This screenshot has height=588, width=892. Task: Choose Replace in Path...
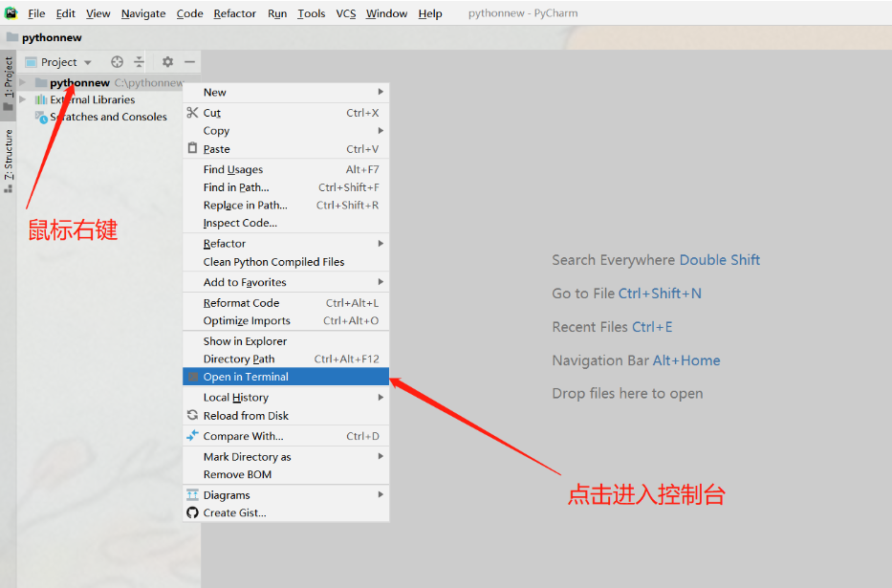pos(286,205)
